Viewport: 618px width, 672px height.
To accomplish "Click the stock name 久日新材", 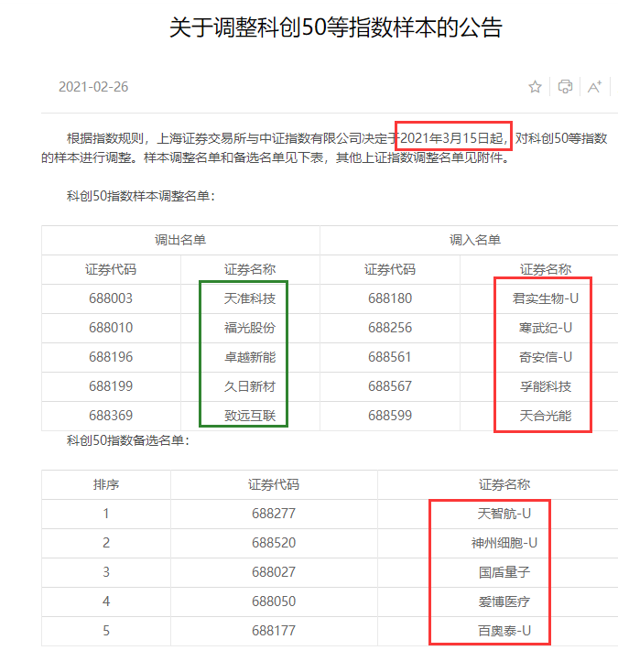I will tap(250, 386).
